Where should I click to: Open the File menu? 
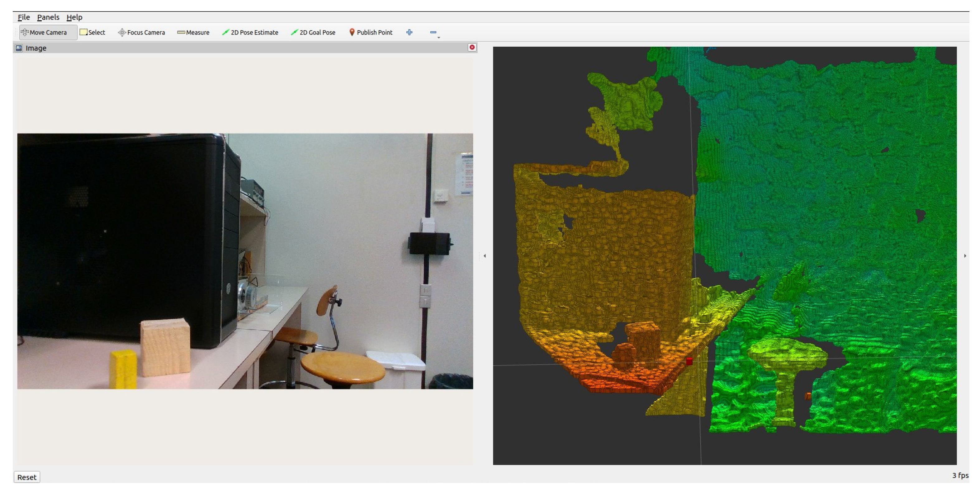pyautogui.click(x=24, y=17)
